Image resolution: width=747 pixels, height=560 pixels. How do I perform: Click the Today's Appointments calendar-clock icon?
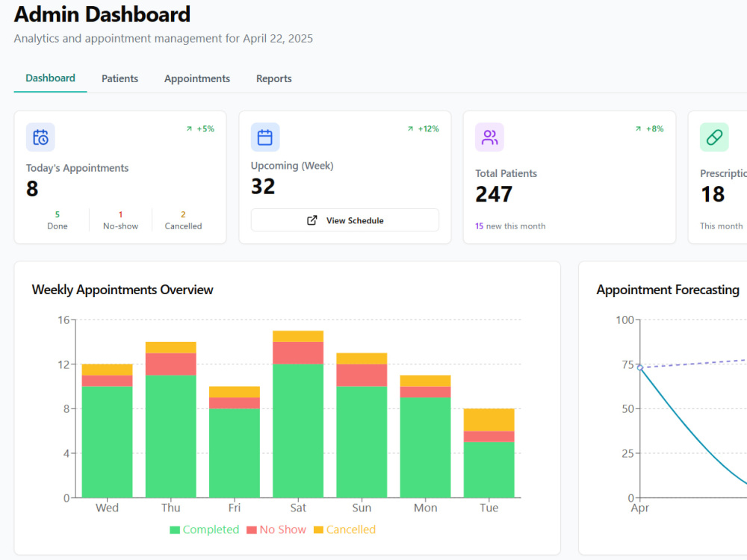click(x=40, y=137)
